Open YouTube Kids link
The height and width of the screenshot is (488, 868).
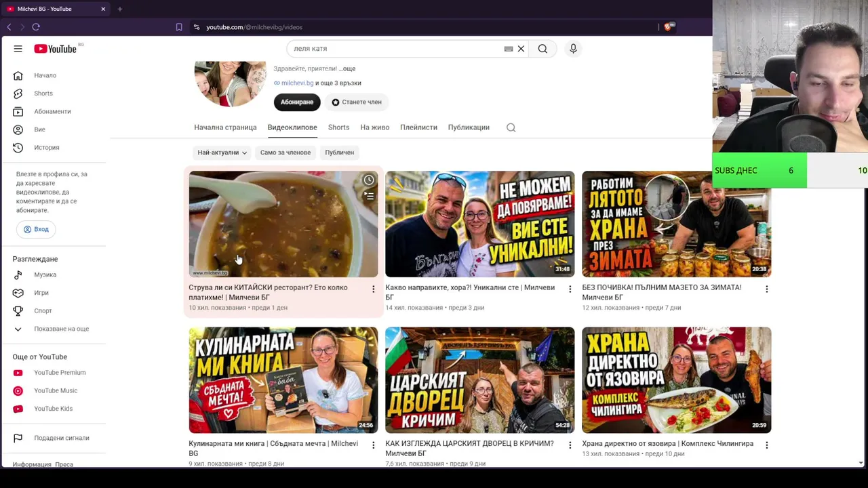[x=53, y=409]
